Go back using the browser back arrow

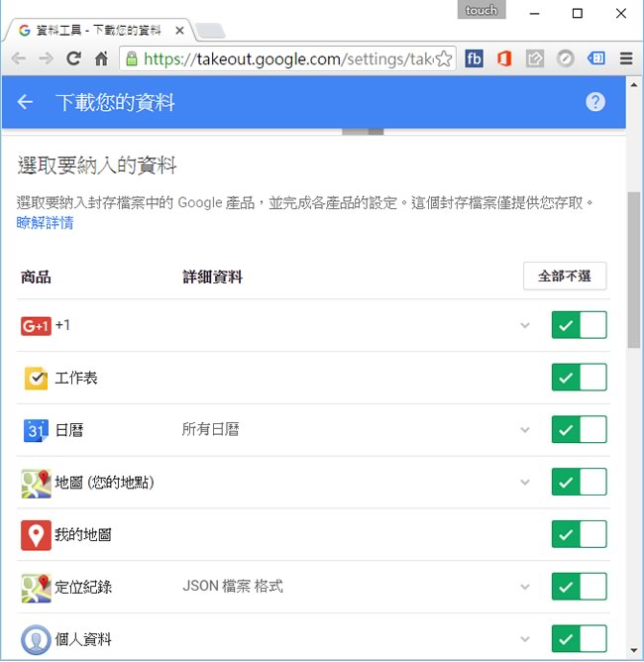(19, 58)
